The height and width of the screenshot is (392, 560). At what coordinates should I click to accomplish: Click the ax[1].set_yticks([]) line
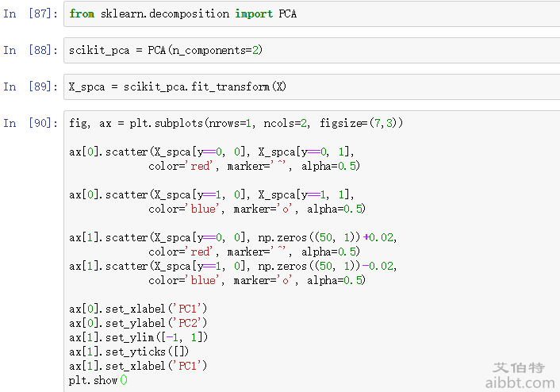pos(128,352)
